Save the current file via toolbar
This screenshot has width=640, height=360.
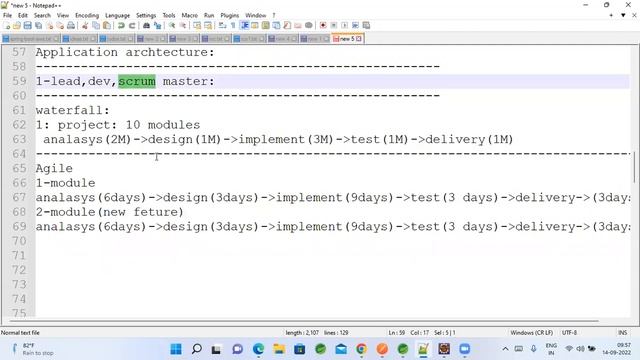(27, 26)
